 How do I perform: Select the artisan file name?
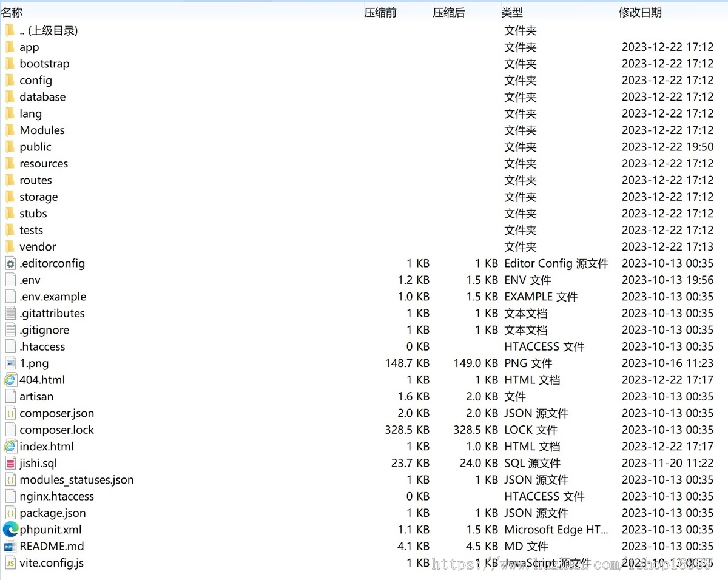36,397
